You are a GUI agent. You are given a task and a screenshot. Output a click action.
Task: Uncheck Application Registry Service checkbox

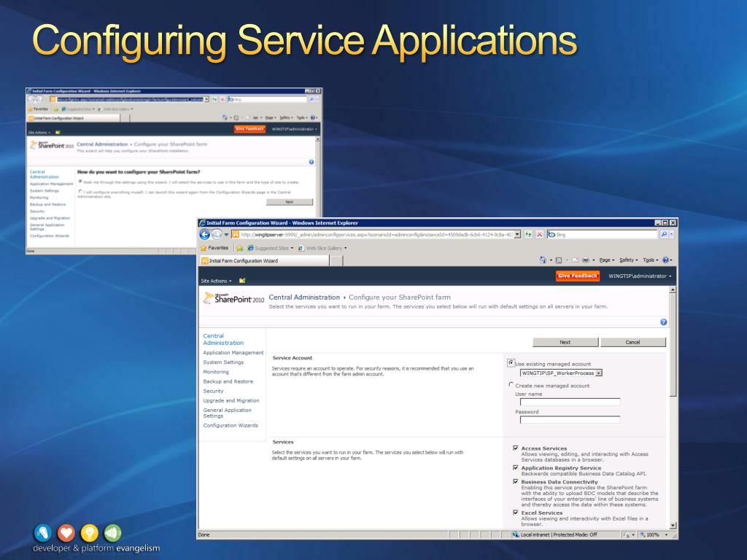pos(516,467)
